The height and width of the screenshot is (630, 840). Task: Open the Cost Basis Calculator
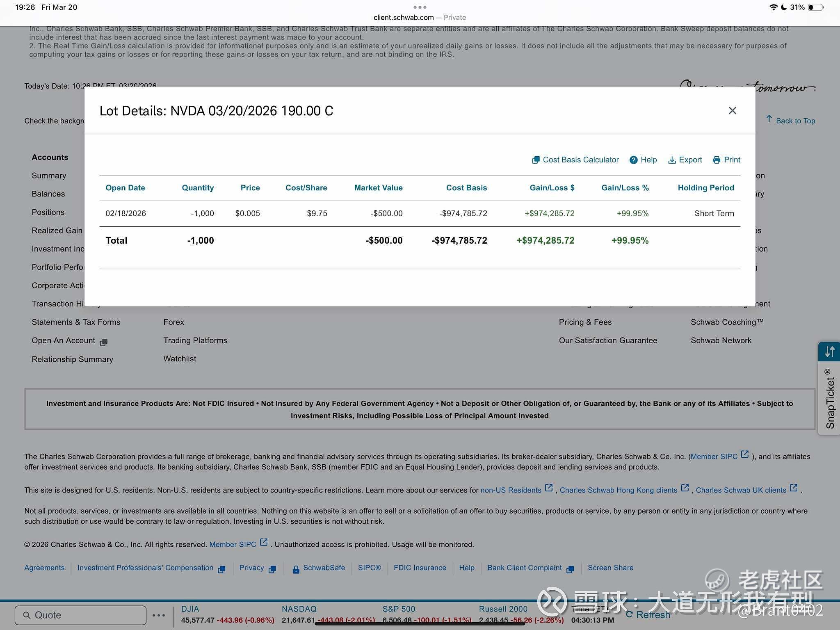(575, 160)
